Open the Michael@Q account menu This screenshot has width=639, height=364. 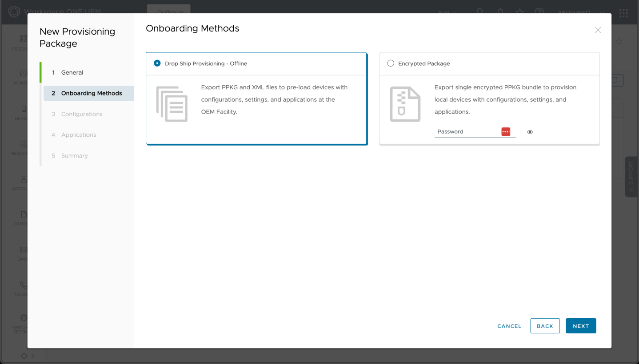click(x=575, y=12)
